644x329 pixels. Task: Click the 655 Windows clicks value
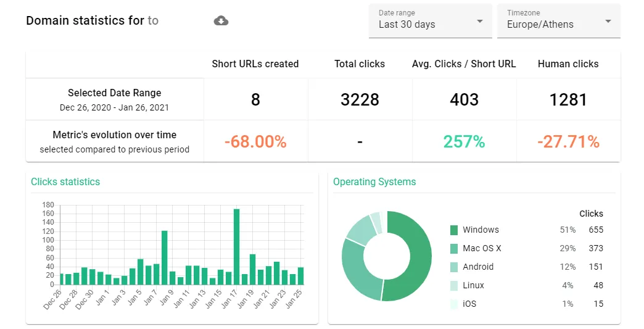point(596,230)
